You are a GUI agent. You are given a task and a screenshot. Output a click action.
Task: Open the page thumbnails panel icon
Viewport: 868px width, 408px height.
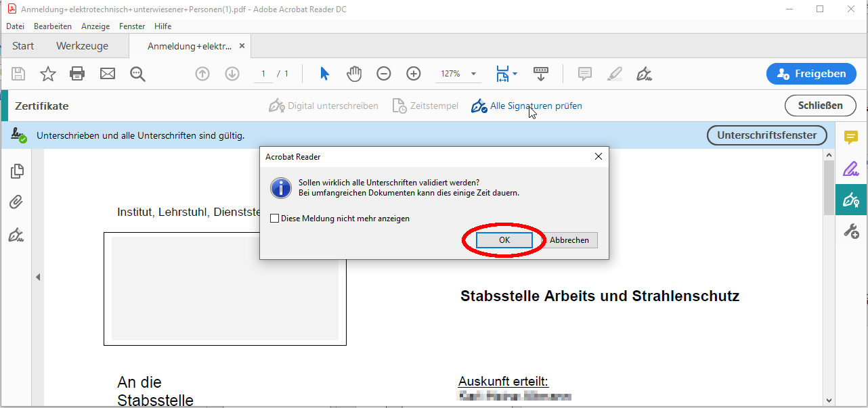click(16, 171)
